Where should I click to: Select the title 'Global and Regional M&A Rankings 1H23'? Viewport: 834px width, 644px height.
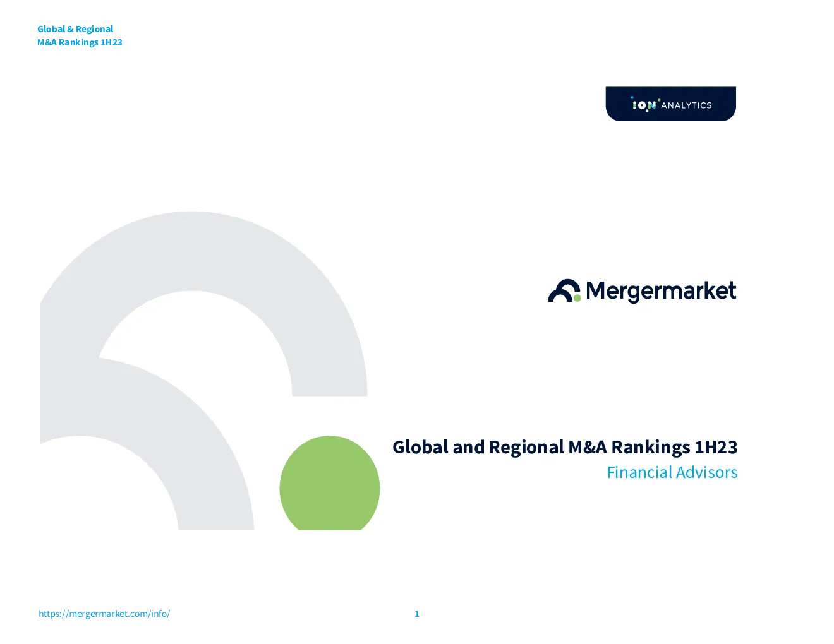tap(565, 447)
